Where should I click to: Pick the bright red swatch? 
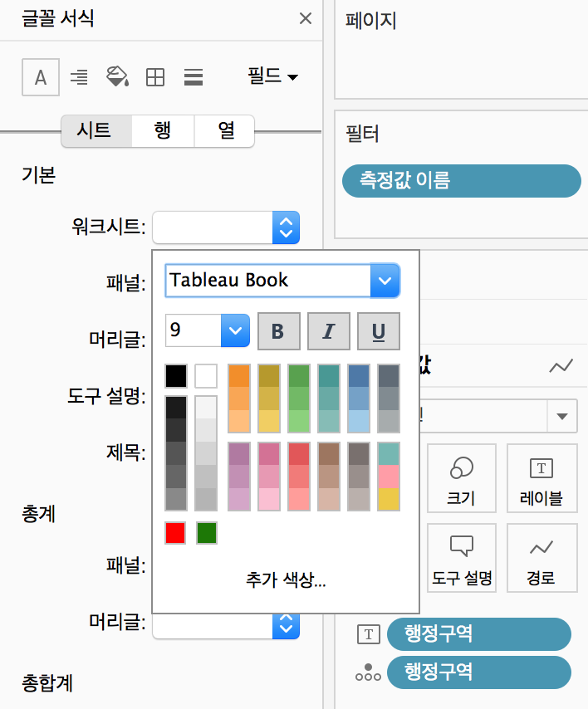pos(175,533)
